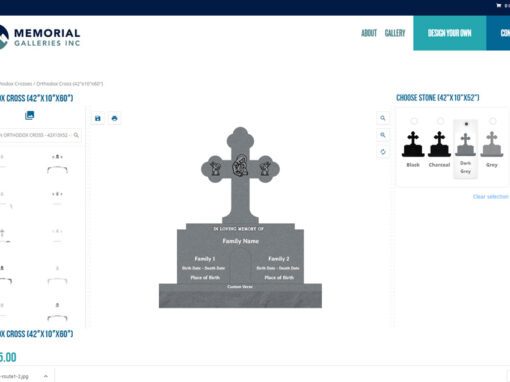Select the Family Name text on monument
The height and width of the screenshot is (382, 510).
click(x=240, y=241)
